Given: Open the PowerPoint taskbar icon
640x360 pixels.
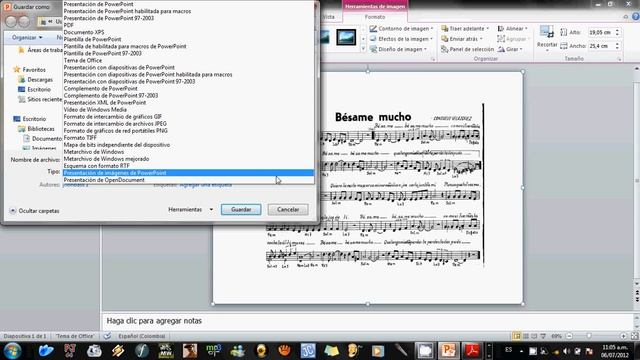Looking at the screenshot, I should pos(449,351).
